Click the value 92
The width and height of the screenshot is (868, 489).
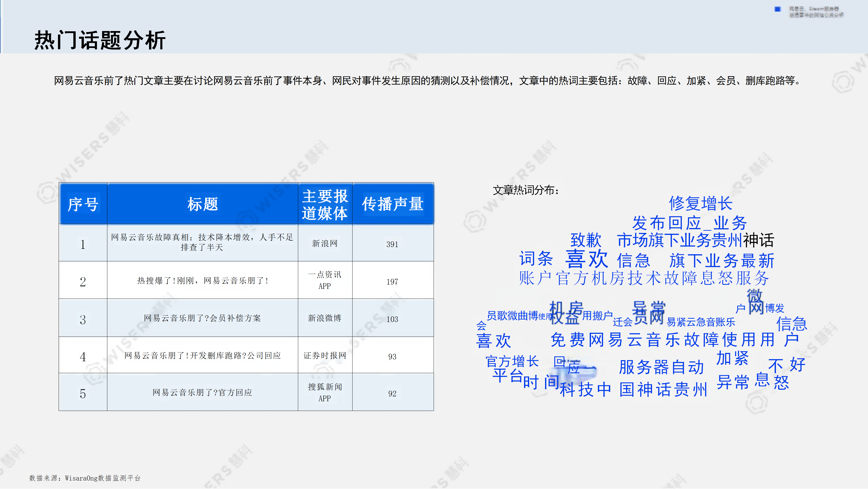click(392, 393)
